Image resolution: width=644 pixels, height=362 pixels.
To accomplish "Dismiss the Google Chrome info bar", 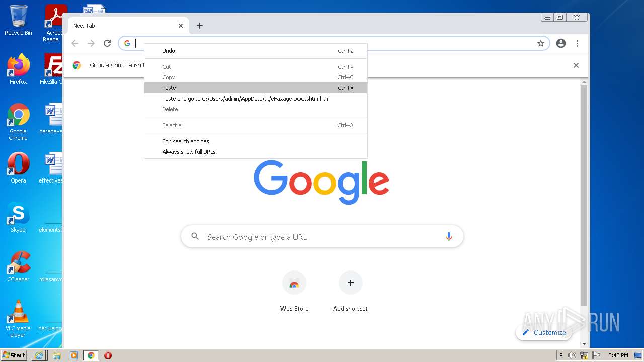I will [x=576, y=65].
